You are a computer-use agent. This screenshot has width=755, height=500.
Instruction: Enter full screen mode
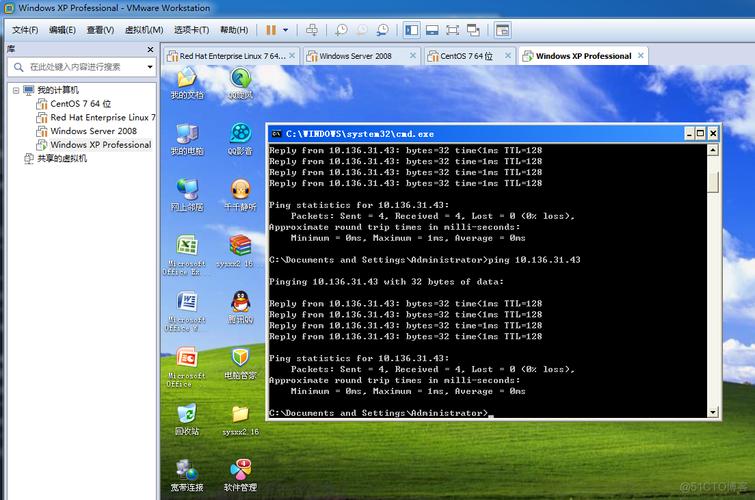pyautogui.click(x=453, y=30)
